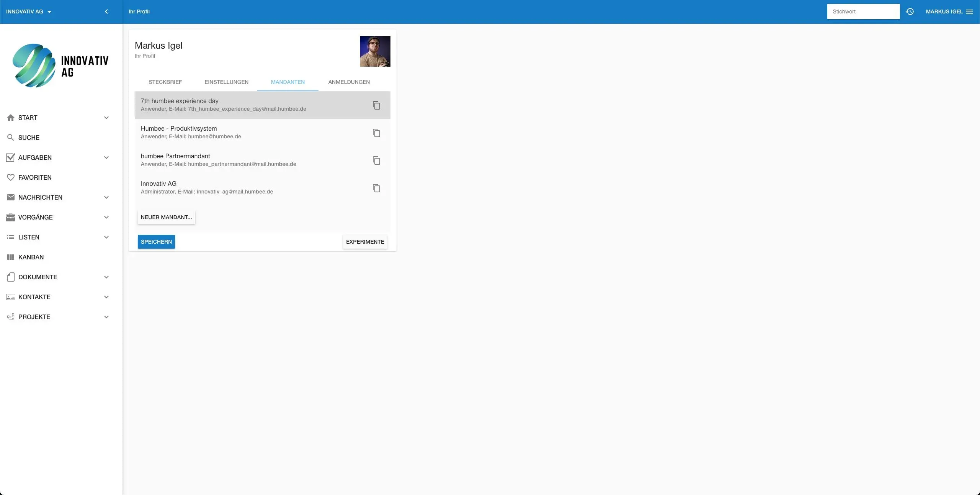Image resolution: width=980 pixels, height=495 pixels.
Task: Expand the Projekte menu section
Action: (106, 317)
